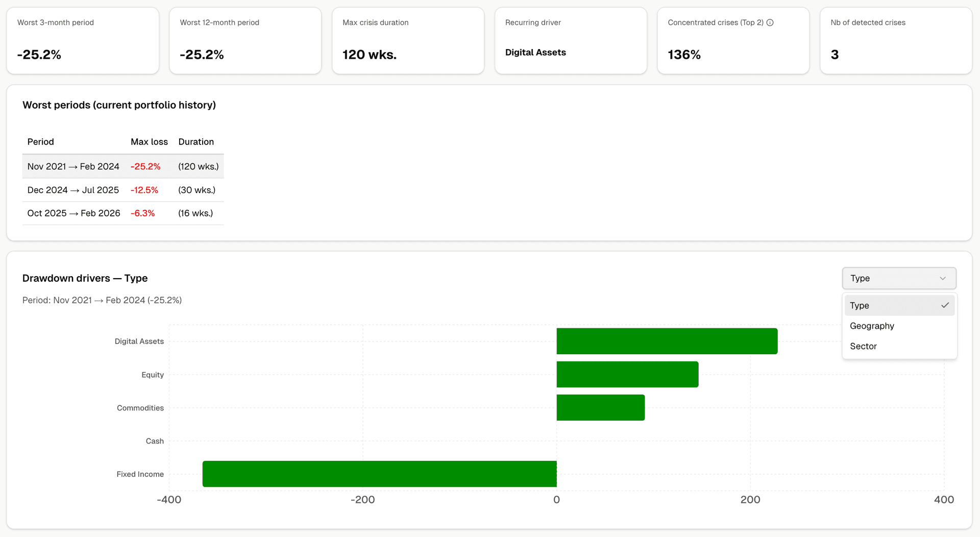
Task: Click the Max loss column header
Action: click(149, 142)
